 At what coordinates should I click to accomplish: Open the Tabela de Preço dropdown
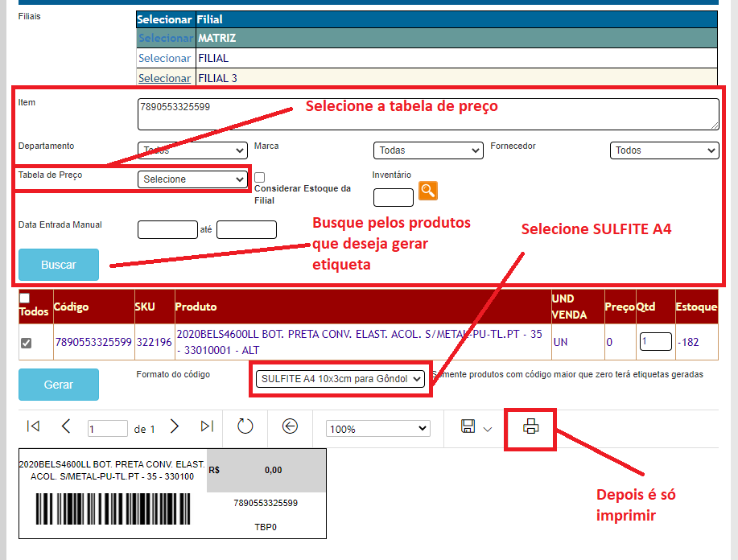coord(192,179)
